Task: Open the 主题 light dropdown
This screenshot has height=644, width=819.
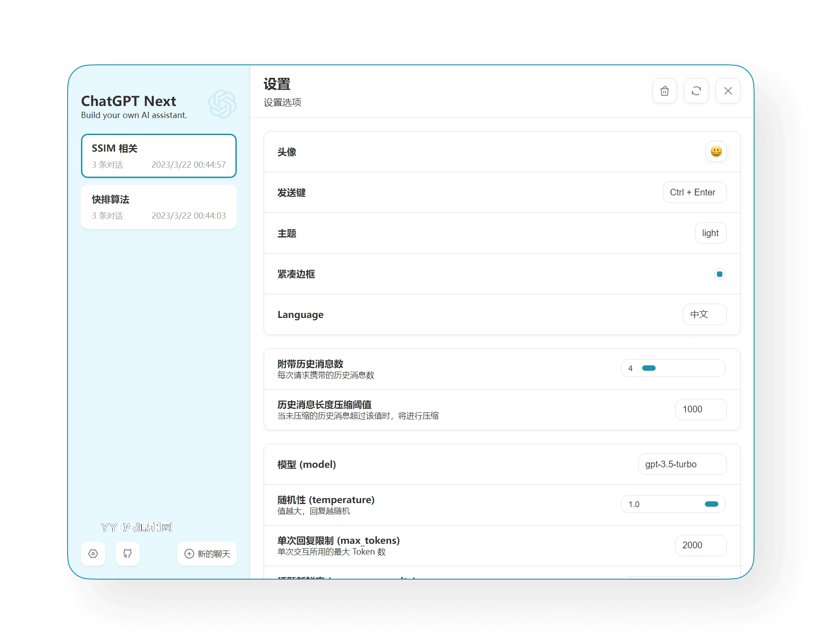Action: pyautogui.click(x=711, y=233)
